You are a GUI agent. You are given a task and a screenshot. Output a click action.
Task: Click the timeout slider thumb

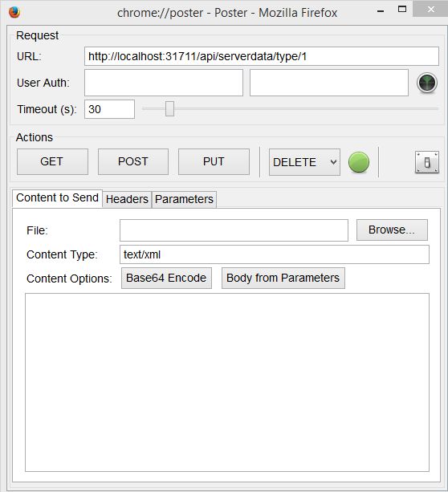coord(169,108)
